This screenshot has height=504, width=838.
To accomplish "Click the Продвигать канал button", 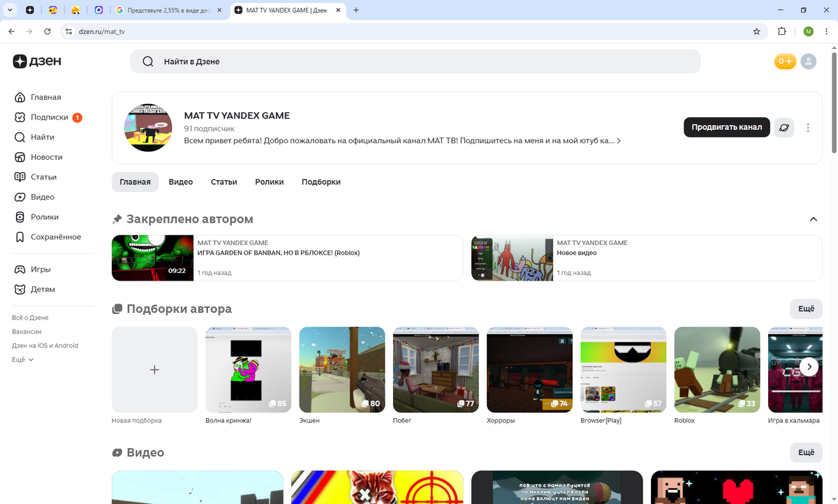I will point(727,127).
